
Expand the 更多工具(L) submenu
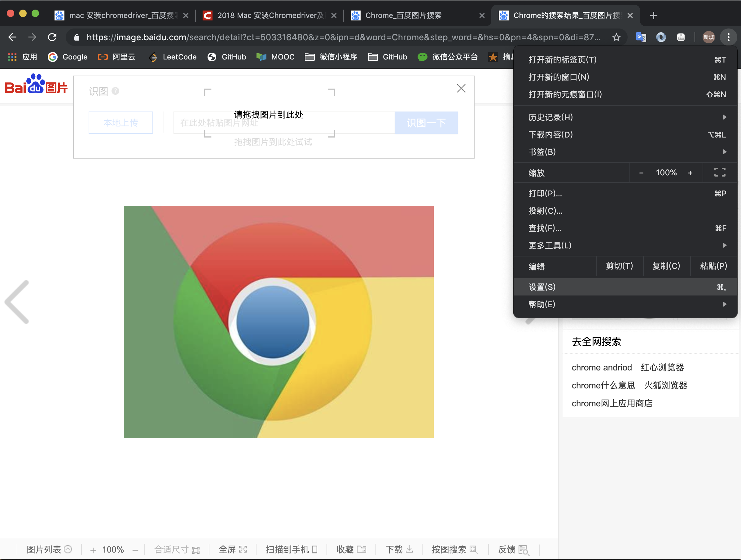625,246
